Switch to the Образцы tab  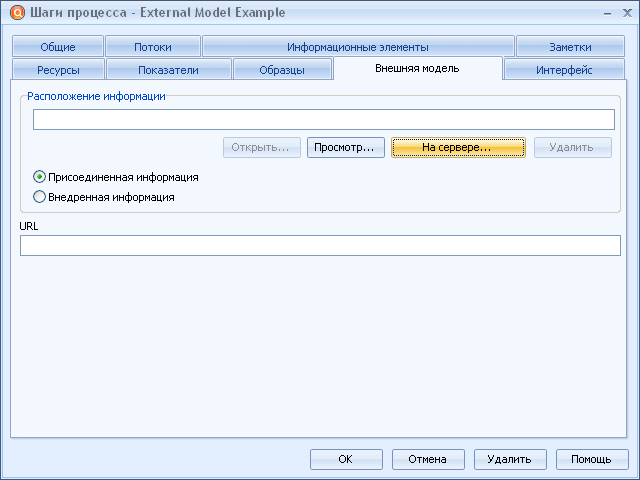[x=282, y=69]
